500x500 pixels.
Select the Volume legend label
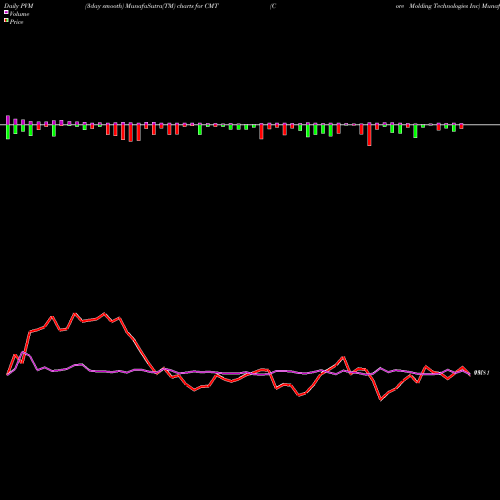point(19,14)
